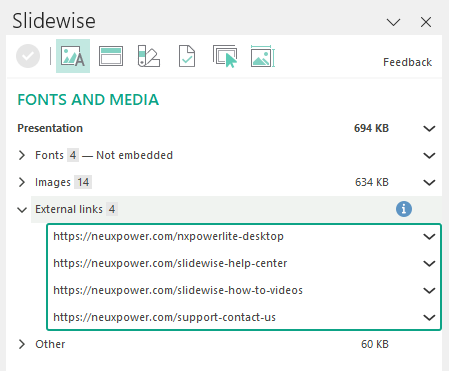Open dropdown for slidewise-help-center link
449x371 pixels.
[x=429, y=264]
